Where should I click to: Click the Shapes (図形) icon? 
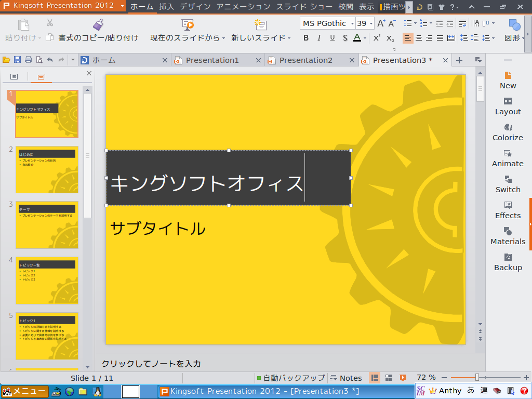[x=514, y=24]
